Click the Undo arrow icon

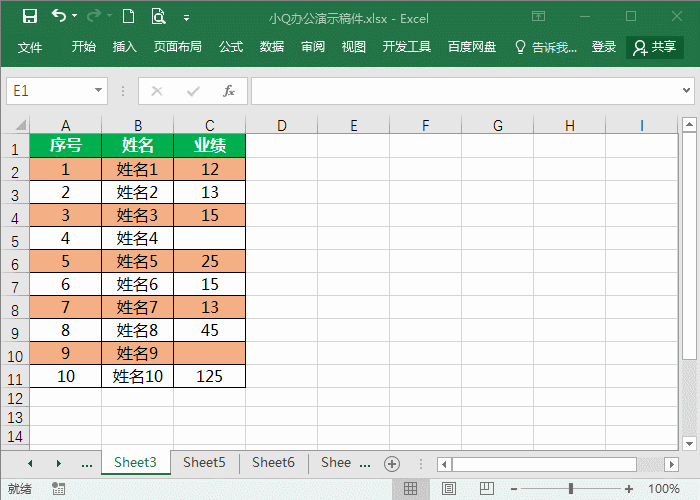(58, 16)
